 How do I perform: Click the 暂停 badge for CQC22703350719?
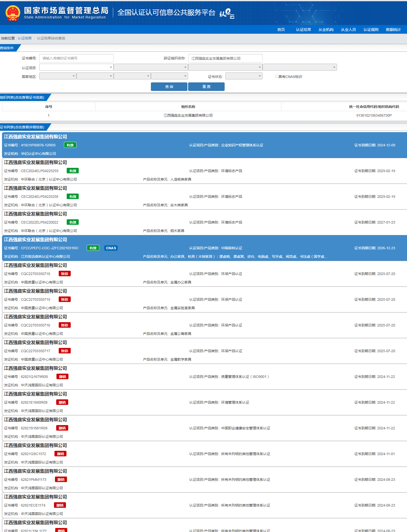point(65,299)
